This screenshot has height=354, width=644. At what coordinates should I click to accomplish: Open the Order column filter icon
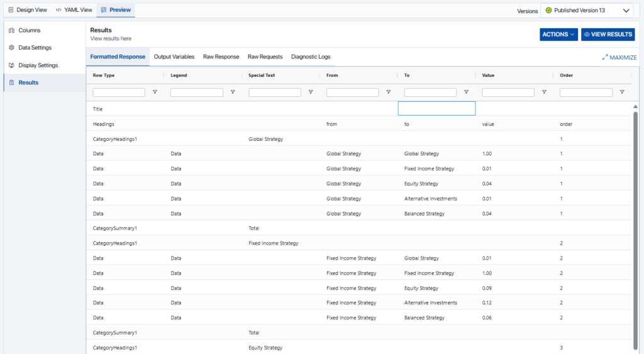point(622,92)
